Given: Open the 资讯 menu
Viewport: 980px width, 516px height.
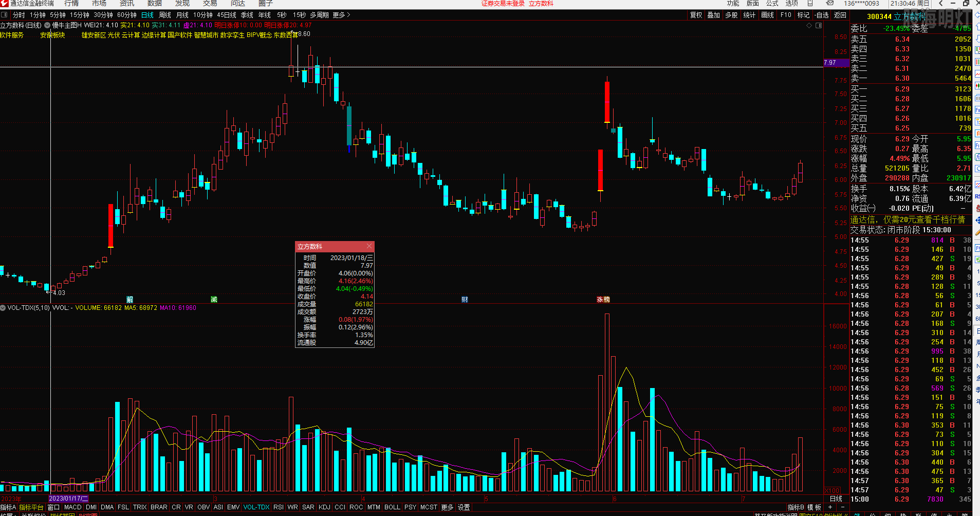Looking at the screenshot, I should tap(127, 3).
